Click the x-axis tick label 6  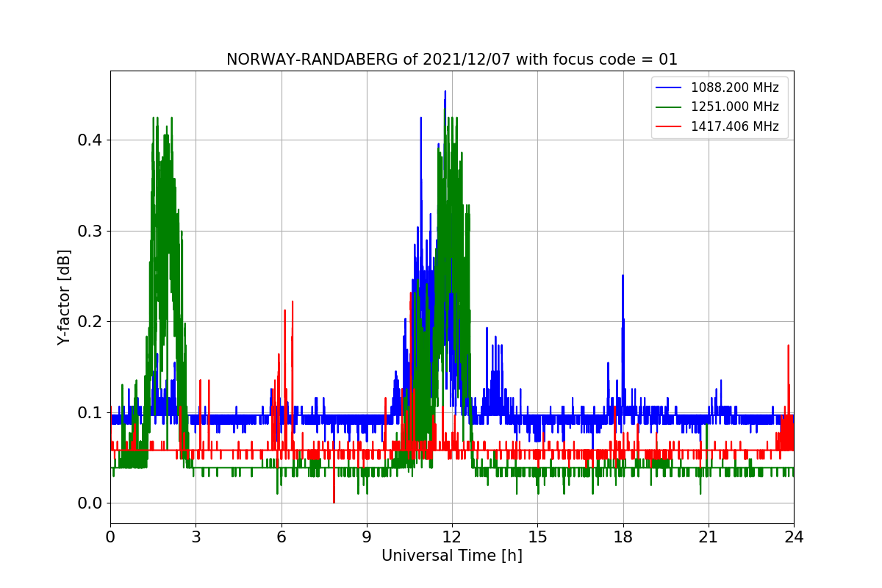point(281,537)
